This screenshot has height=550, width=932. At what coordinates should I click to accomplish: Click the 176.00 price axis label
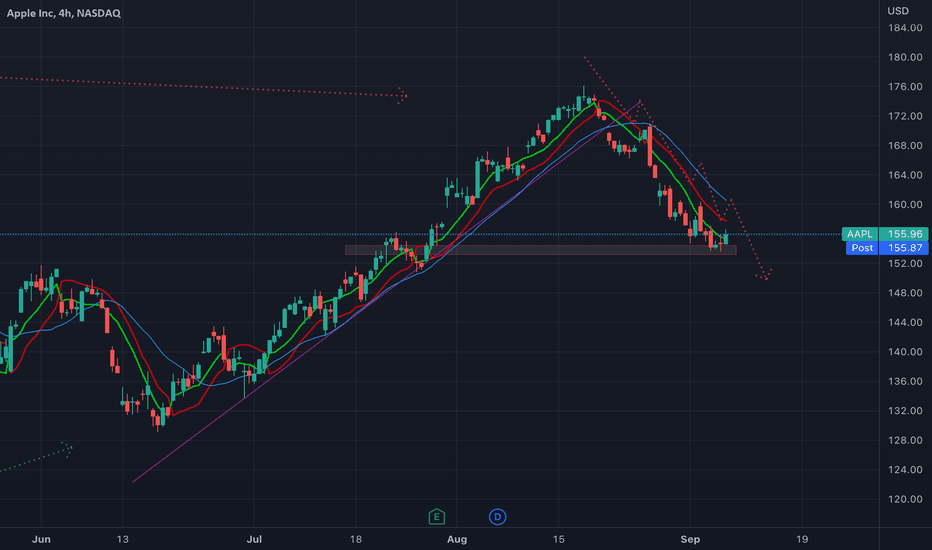click(x=905, y=87)
